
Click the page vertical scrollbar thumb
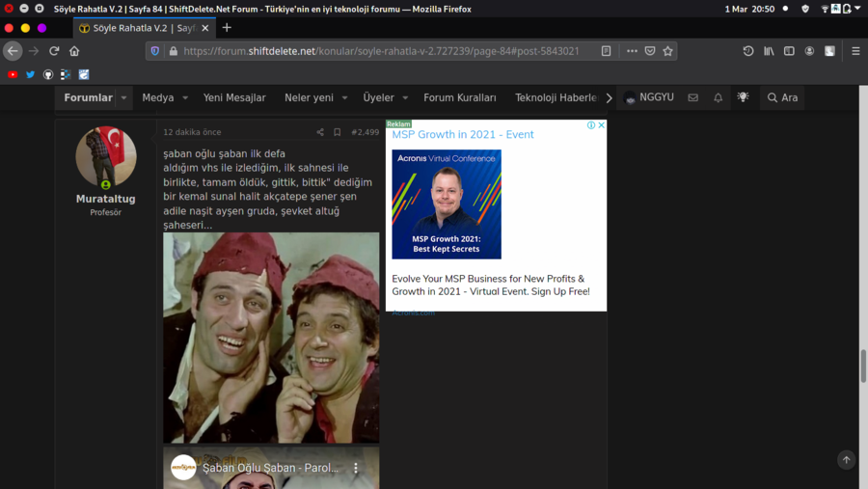pos(863,367)
